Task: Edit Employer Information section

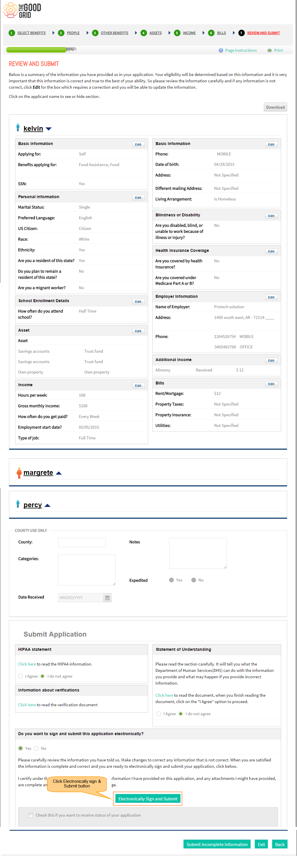Action: pyautogui.click(x=271, y=297)
